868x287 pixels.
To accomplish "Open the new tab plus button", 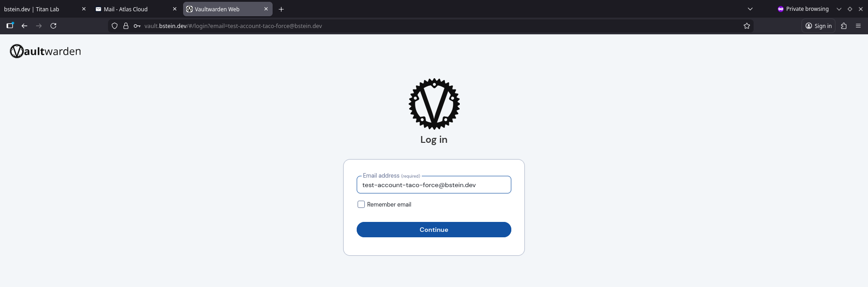I will point(281,9).
